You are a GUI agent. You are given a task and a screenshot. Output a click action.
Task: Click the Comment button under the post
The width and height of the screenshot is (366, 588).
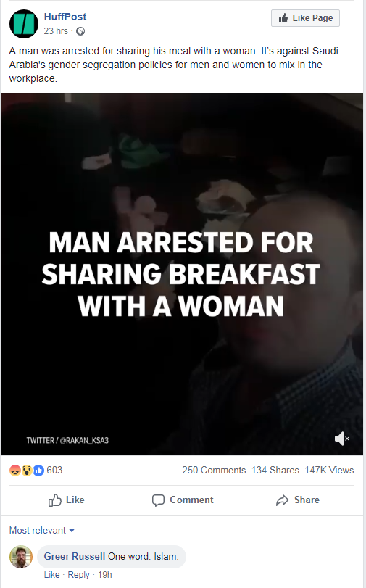point(183,500)
